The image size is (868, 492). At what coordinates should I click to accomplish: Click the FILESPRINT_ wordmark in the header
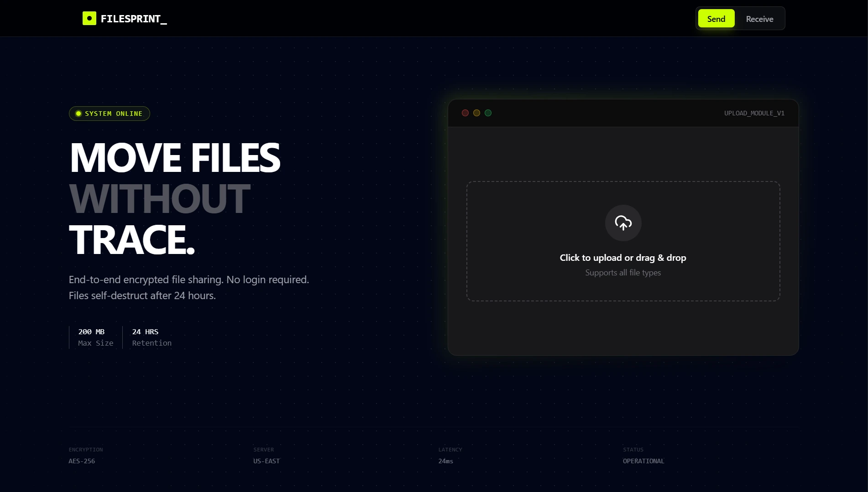134,19
